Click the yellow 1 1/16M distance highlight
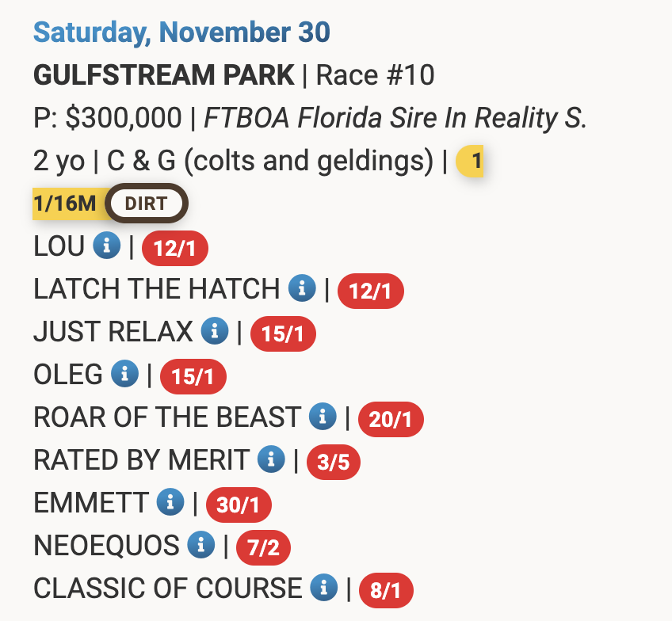This screenshot has width=672, height=621. (x=64, y=204)
